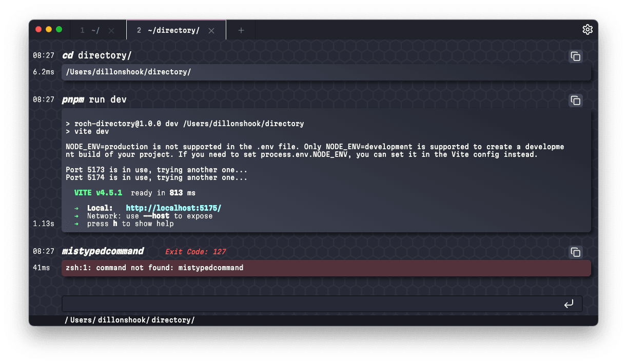This screenshot has width=627, height=364.
Task: Select the command not found error message
Action: [x=154, y=268]
